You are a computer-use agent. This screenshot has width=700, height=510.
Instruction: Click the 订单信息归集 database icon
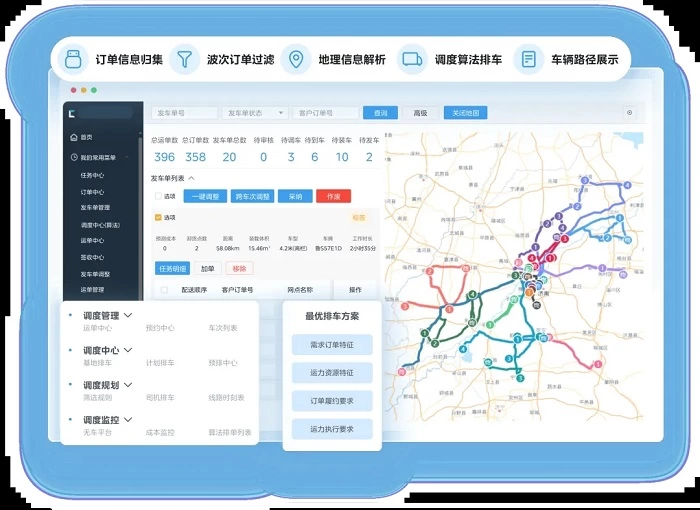click(x=72, y=59)
